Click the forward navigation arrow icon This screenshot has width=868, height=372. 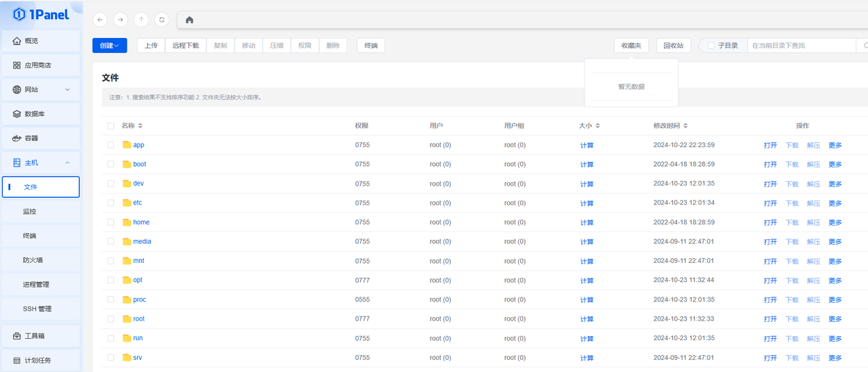pos(121,20)
